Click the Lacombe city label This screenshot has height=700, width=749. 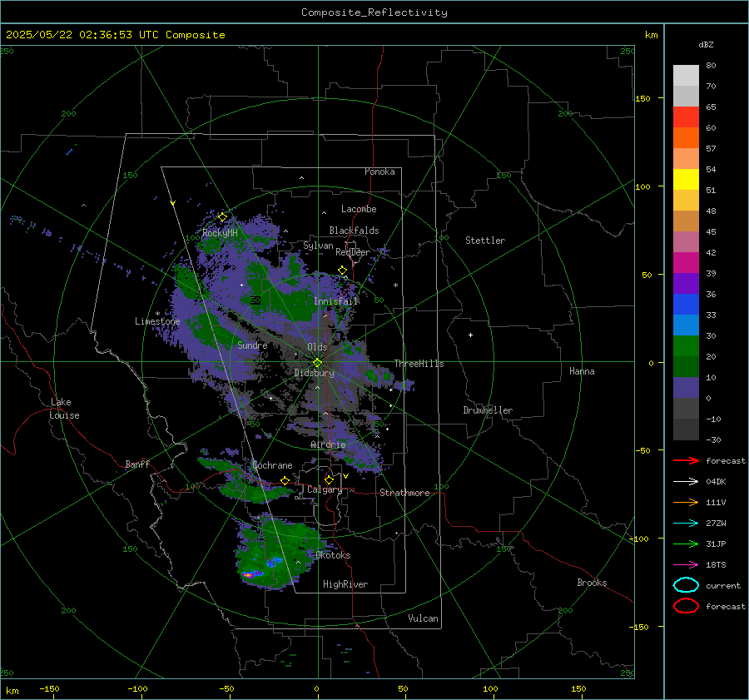click(x=359, y=209)
